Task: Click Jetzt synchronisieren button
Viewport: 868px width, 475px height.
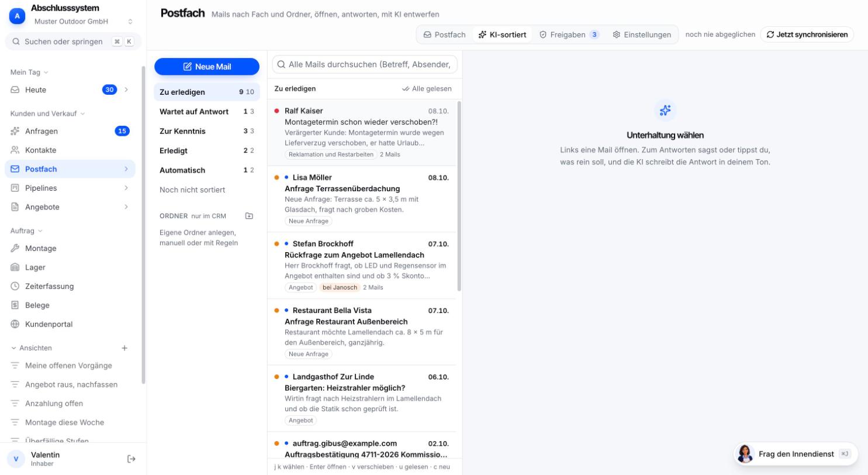Action: tap(807, 35)
